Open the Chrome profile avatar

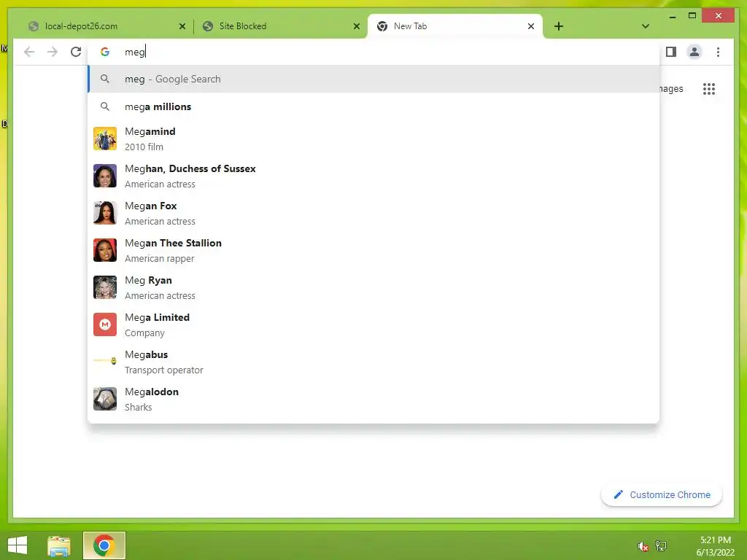point(694,52)
